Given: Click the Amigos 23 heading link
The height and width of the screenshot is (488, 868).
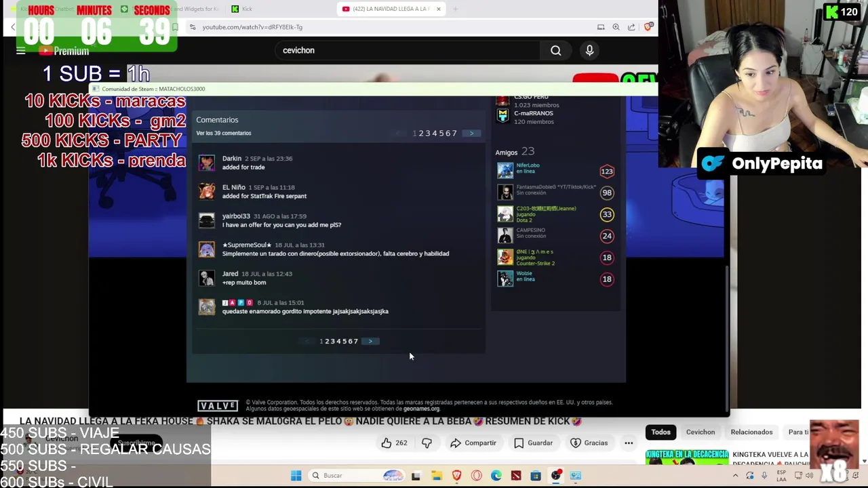Looking at the screenshot, I should click(515, 152).
